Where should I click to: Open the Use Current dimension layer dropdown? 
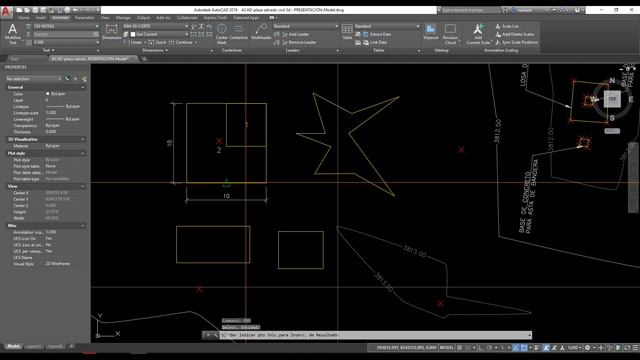pyautogui.click(x=159, y=34)
